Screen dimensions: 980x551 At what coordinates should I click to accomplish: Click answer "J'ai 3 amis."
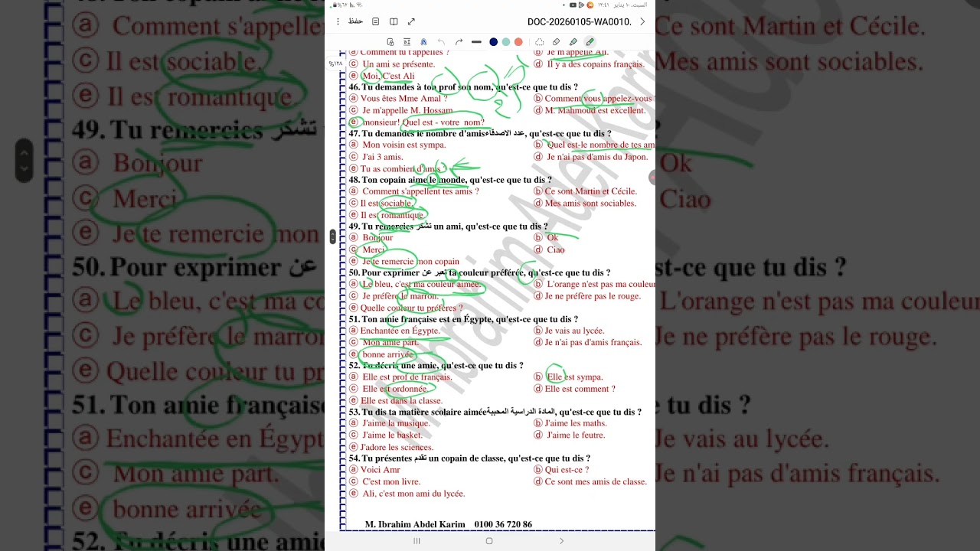pos(383,157)
